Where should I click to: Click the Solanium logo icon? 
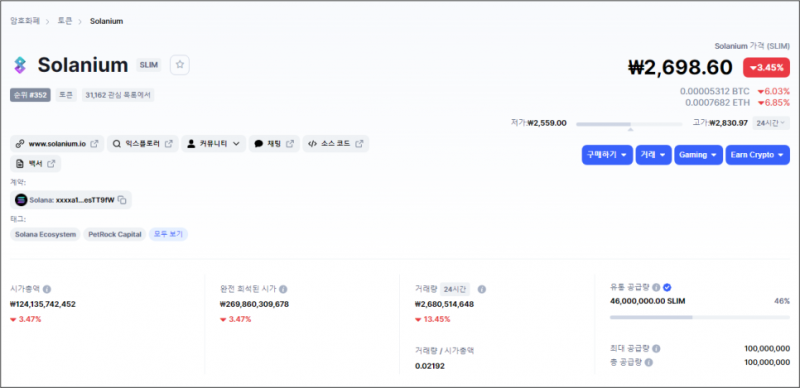pyautogui.click(x=19, y=65)
